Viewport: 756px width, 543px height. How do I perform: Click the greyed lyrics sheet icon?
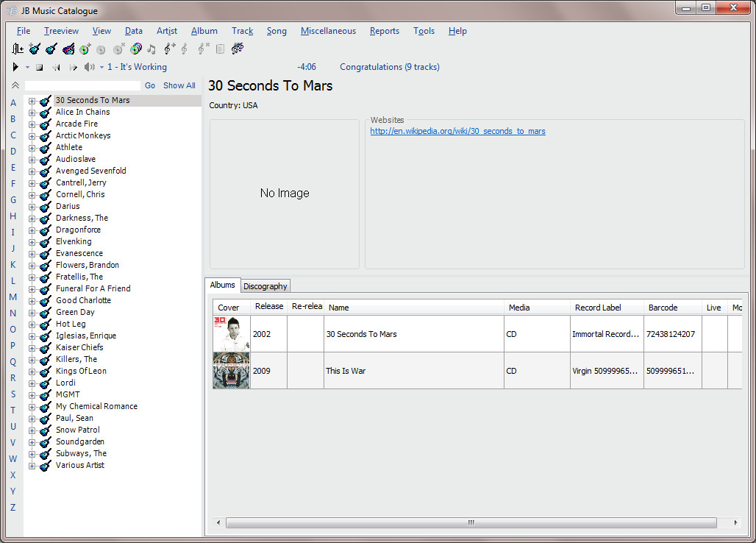pos(220,49)
